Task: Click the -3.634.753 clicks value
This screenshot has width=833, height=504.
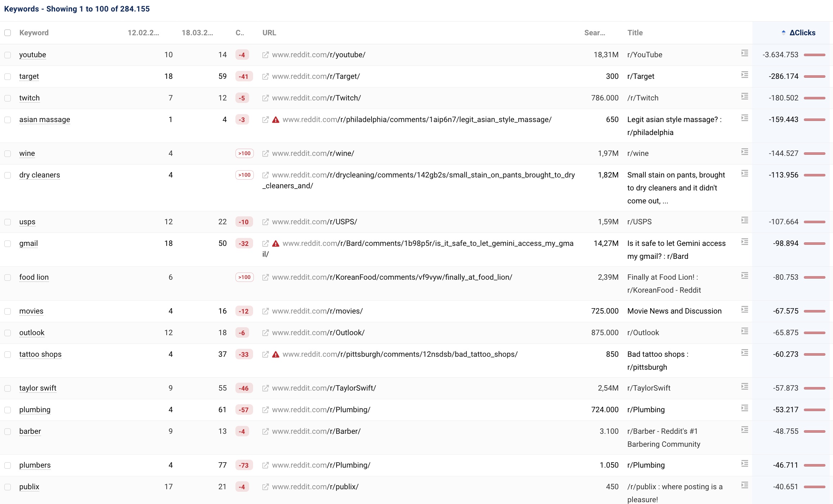Action: click(x=780, y=55)
